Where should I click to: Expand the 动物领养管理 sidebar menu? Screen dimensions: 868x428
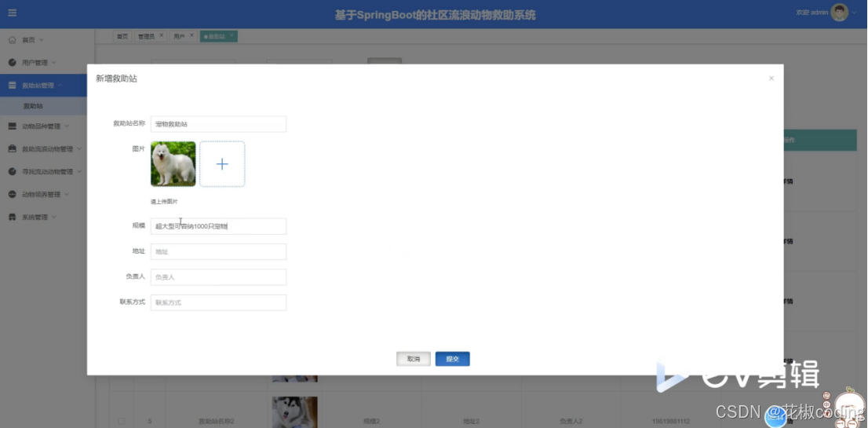pos(67,194)
